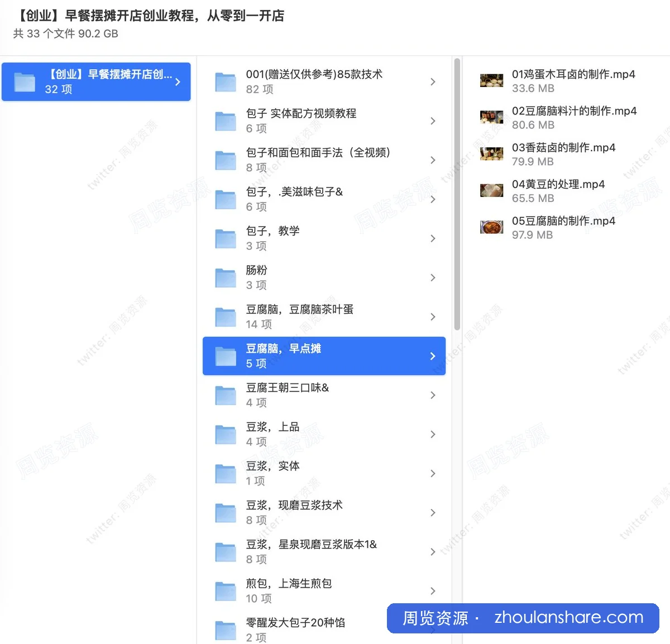This screenshot has width=670, height=644.
Task: Expand chevron for 煎包，上海生煎包
Action: tap(433, 591)
